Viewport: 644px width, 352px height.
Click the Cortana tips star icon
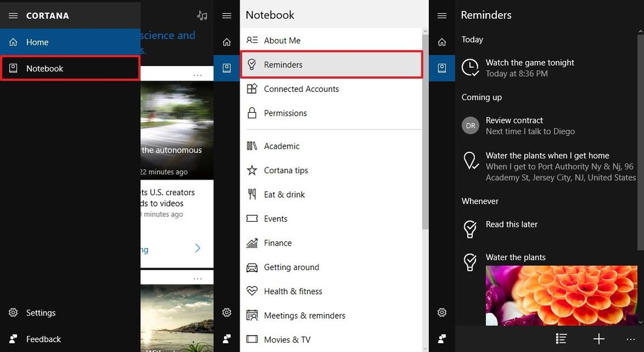(252, 170)
